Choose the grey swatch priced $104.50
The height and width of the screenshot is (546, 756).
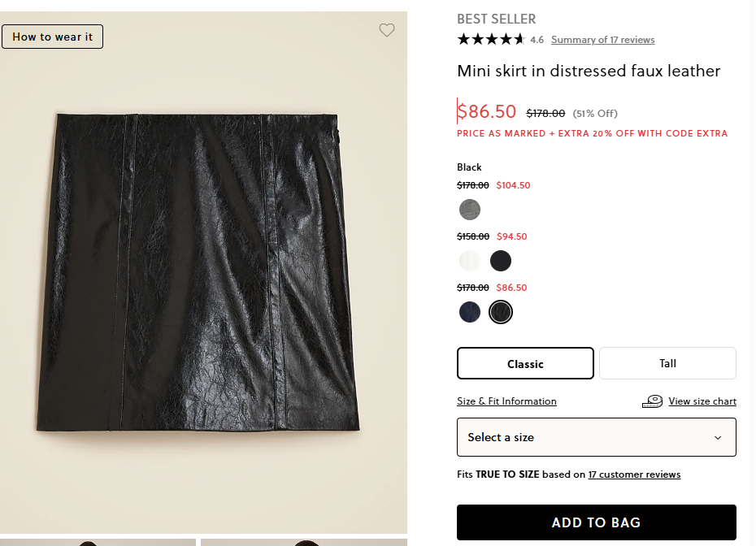[470, 210]
